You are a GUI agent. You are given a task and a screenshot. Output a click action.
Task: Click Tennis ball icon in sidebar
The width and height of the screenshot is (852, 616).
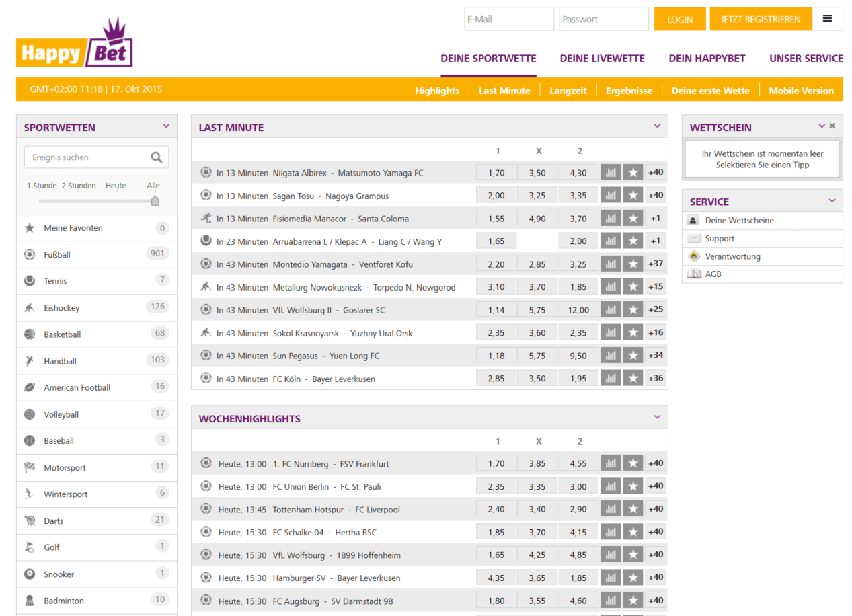[30, 281]
